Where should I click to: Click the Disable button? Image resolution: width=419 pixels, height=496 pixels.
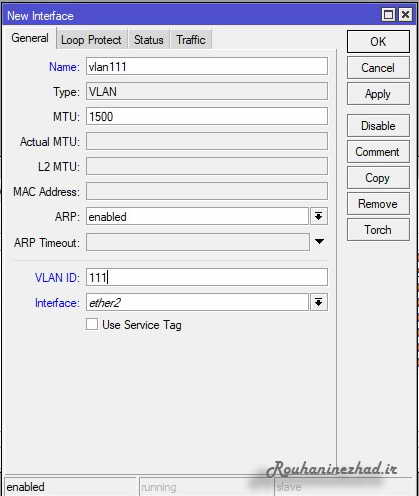(378, 126)
